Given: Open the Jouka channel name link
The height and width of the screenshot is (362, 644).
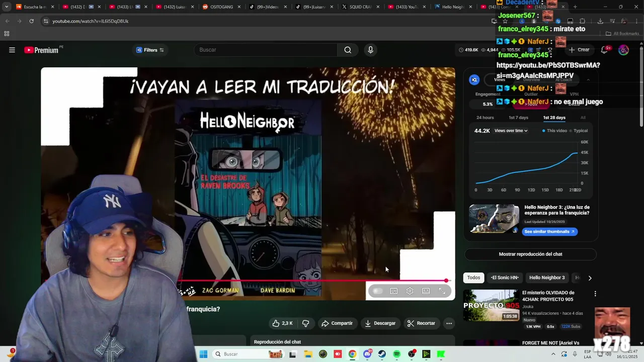Looking at the screenshot, I should pyautogui.click(x=528, y=307).
